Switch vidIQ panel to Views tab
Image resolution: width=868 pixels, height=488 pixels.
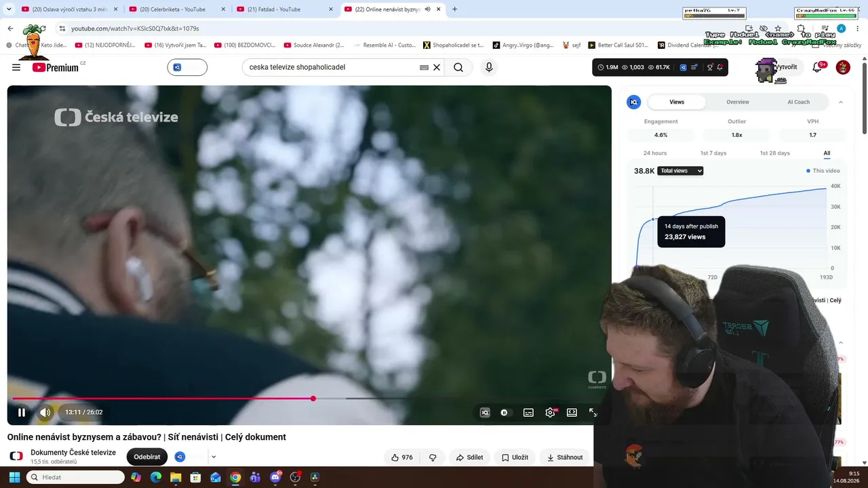point(677,102)
